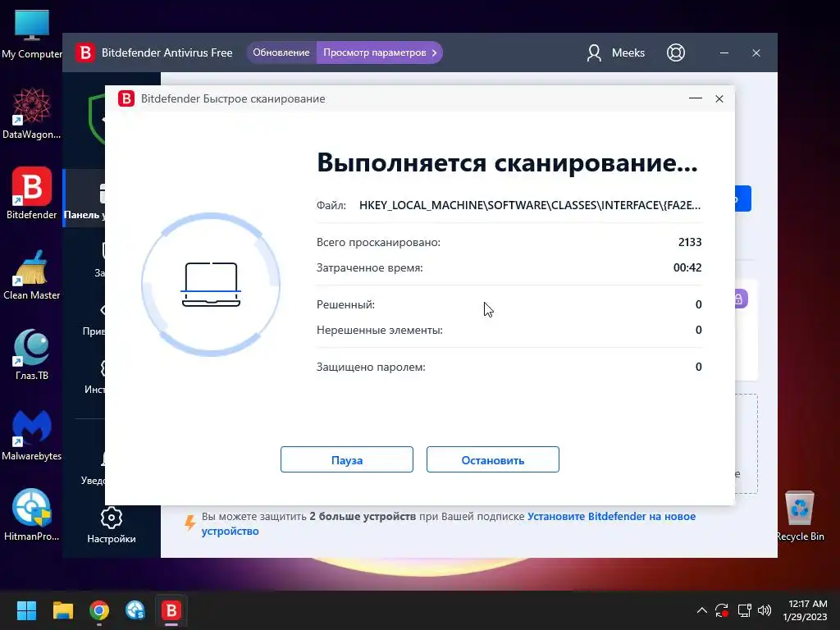Click the scanned file registry path
The image size is (840, 630).
(x=530, y=205)
